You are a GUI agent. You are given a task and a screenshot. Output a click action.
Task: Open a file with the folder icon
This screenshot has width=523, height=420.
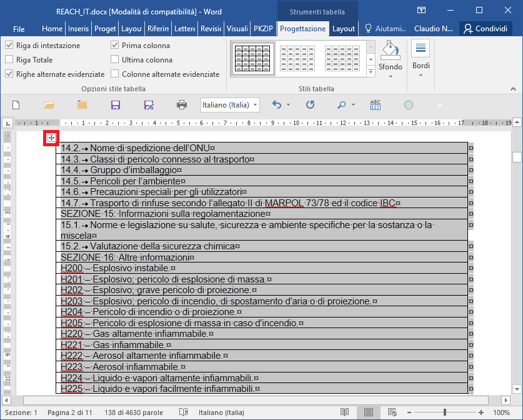pyautogui.click(x=49, y=105)
